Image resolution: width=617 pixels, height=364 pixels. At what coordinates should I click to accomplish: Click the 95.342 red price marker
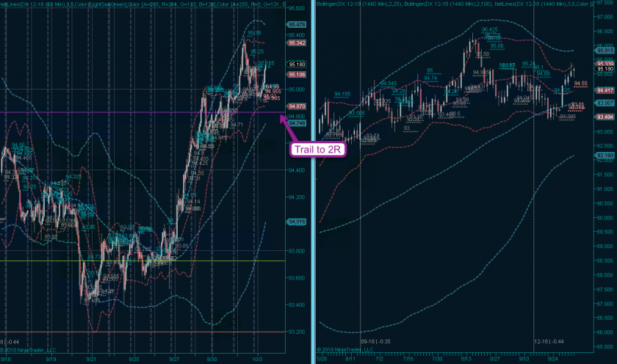297,43
